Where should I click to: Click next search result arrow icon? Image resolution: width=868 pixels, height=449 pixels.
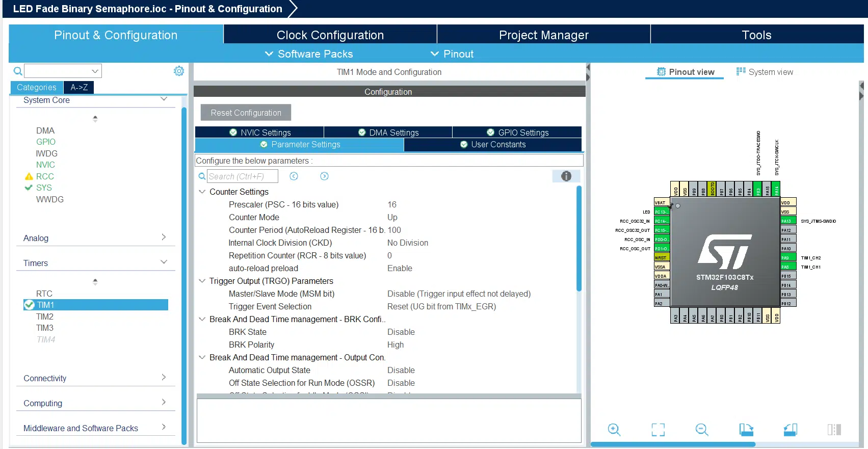[x=324, y=176]
